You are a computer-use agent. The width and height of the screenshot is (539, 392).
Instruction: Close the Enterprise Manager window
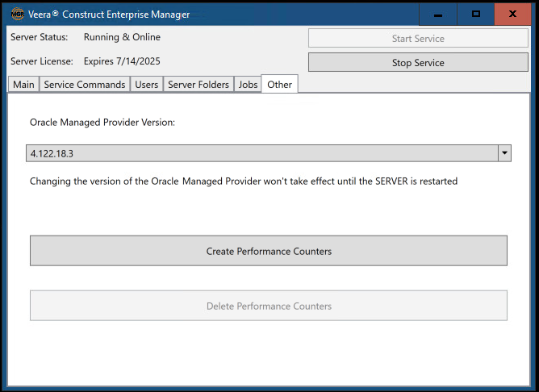coord(512,14)
